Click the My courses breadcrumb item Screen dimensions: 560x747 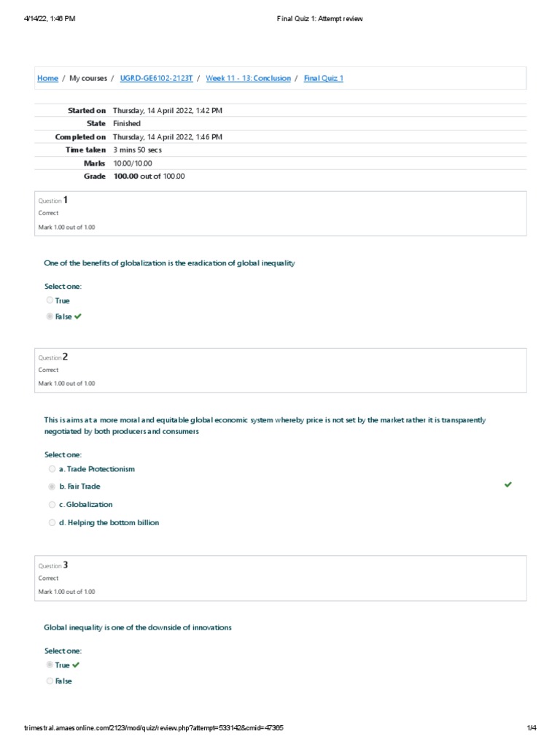pos(88,78)
